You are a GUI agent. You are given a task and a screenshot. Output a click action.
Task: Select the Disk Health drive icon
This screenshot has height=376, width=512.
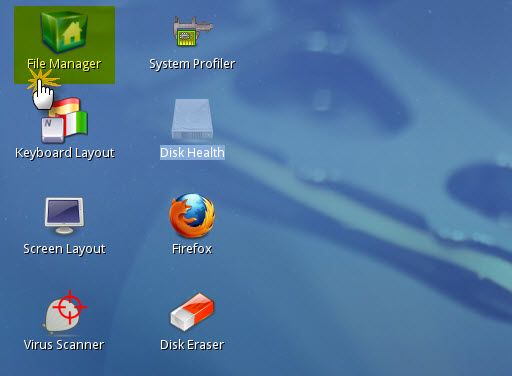192,120
